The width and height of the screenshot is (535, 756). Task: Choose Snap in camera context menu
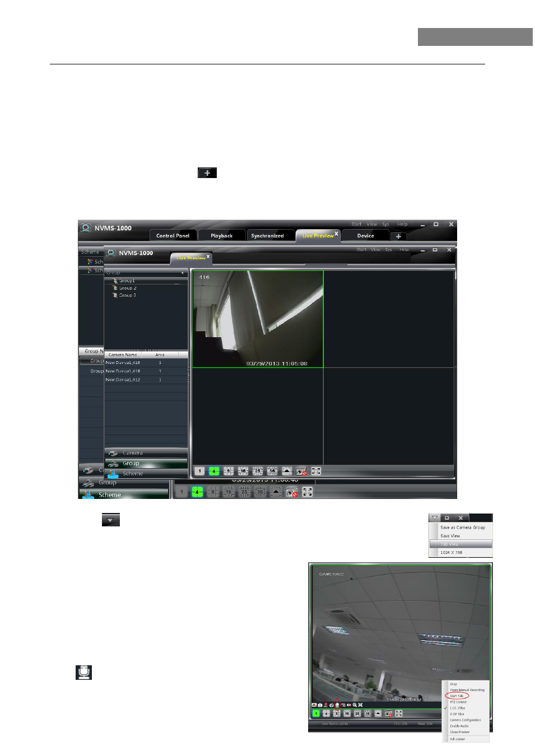coord(466,684)
